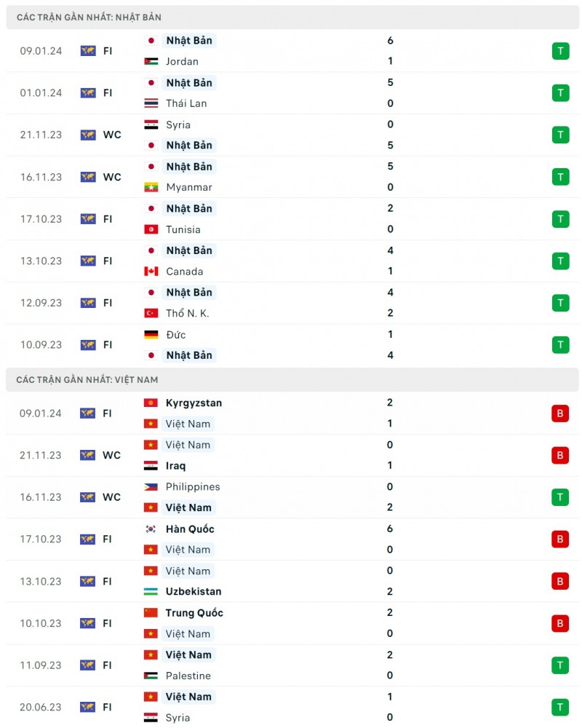Click the Canada flag icon
Image resolution: width=582 pixels, height=728 pixels.
coord(151,272)
